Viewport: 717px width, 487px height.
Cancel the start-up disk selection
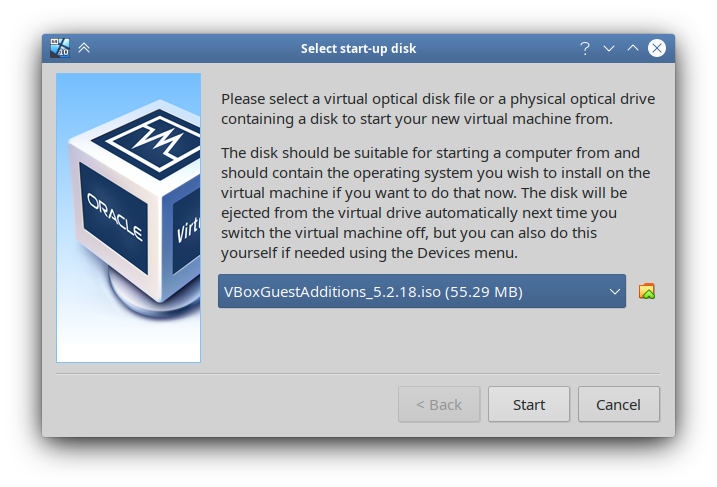(618, 404)
